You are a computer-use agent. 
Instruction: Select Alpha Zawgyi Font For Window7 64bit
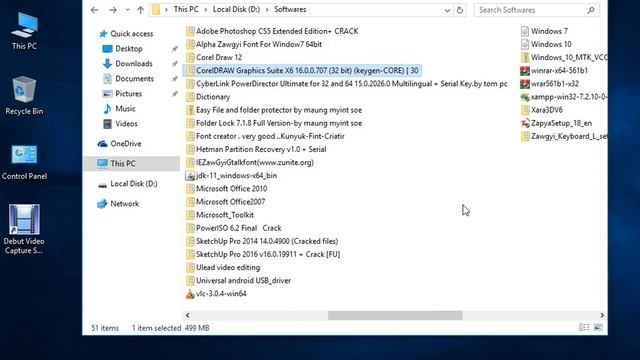[254, 44]
